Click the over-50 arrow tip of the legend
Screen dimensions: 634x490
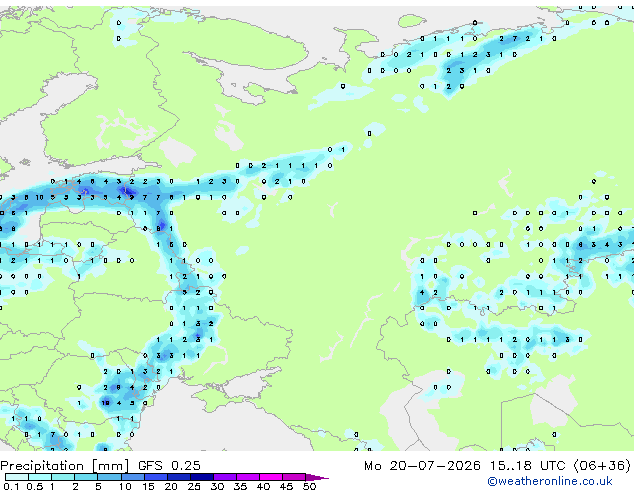coord(317,478)
